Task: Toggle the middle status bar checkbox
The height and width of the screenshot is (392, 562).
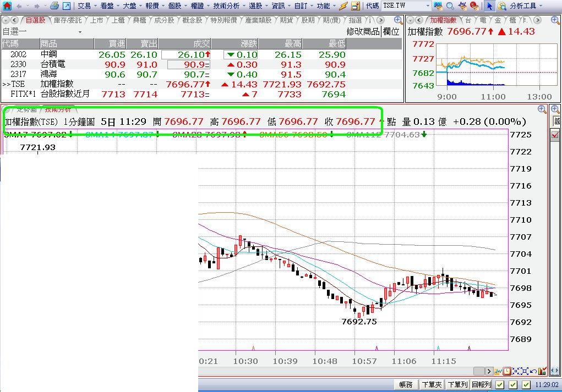Action: tap(513, 385)
